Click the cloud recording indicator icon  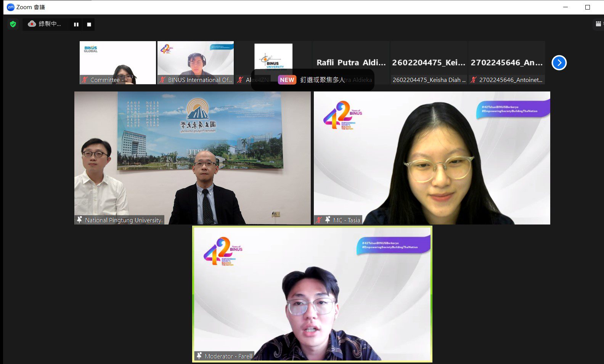32,24
